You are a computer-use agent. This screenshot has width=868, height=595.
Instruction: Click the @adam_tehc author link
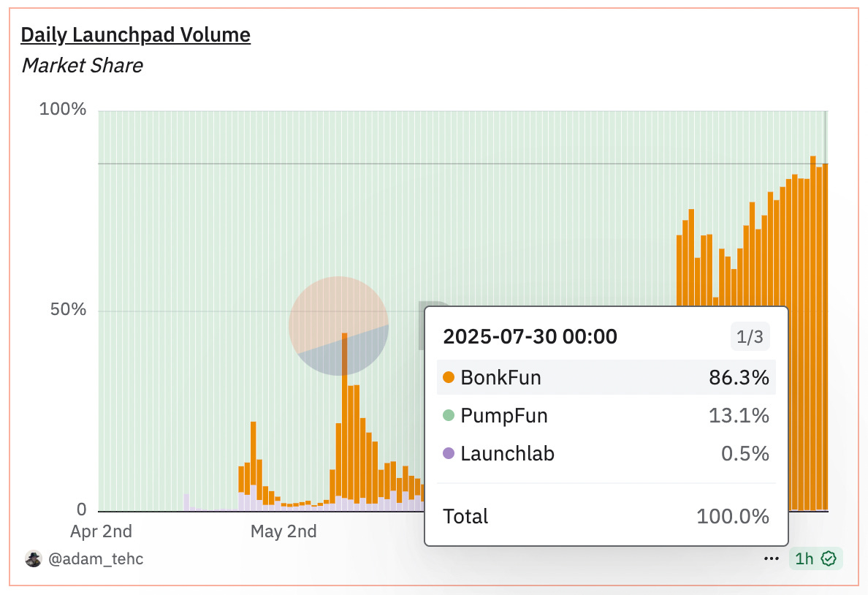pos(96,558)
